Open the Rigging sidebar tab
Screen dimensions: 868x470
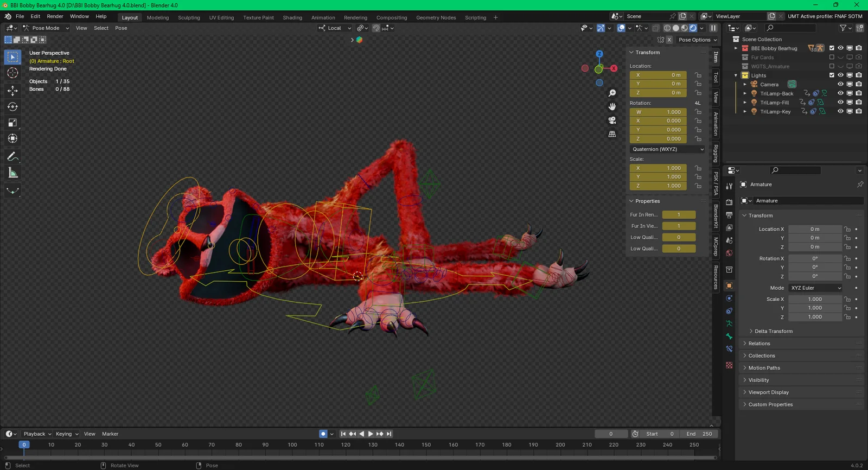pyautogui.click(x=716, y=154)
